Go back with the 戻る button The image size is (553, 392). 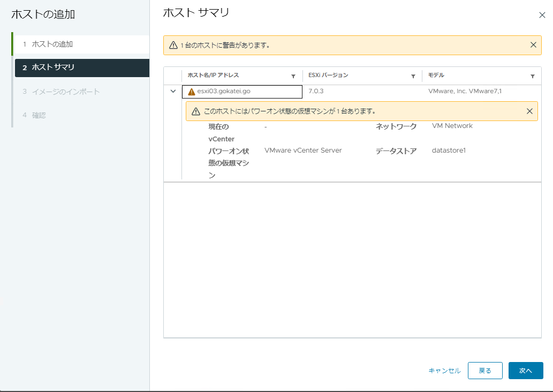pos(485,371)
